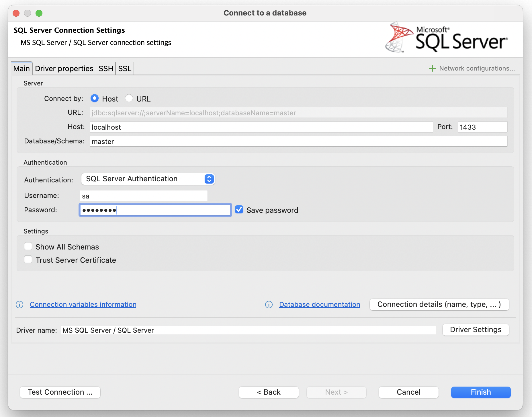Open the Authentication type dropdown

click(x=148, y=179)
